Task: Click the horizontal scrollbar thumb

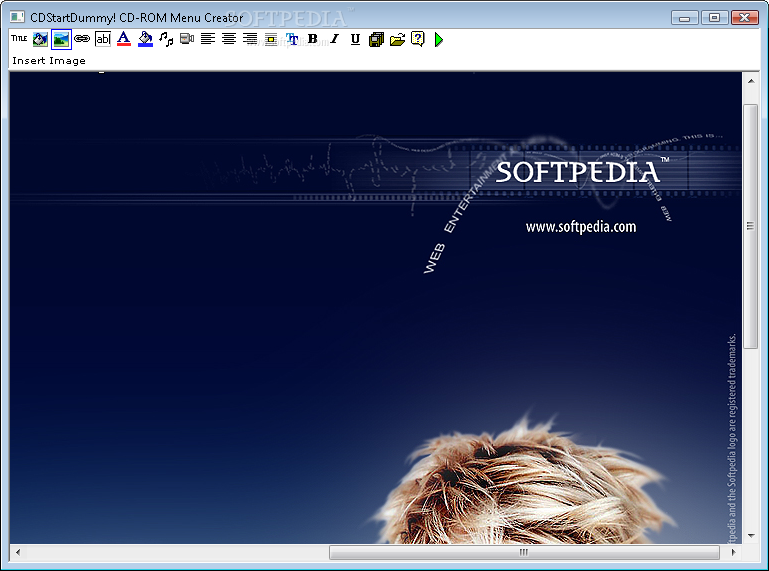Action: (x=524, y=552)
